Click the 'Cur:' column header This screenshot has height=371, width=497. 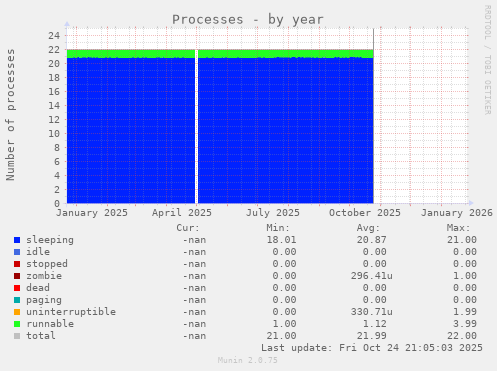pos(188,228)
